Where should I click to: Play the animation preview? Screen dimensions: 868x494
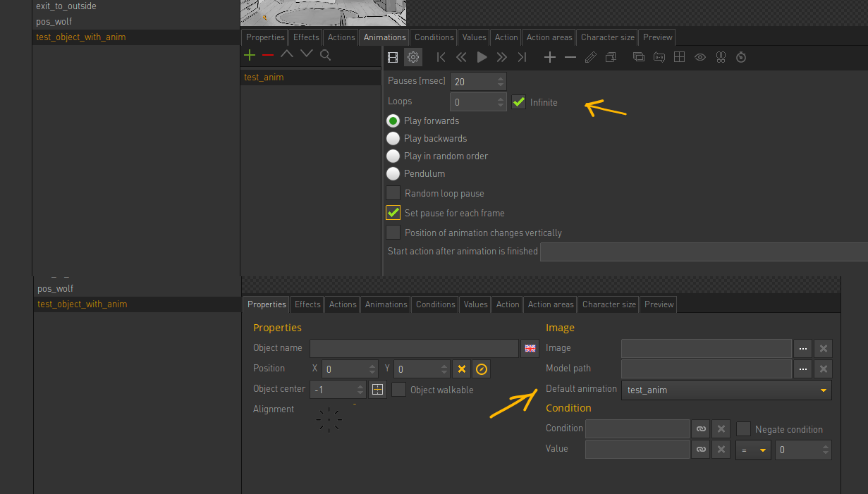pyautogui.click(x=482, y=57)
